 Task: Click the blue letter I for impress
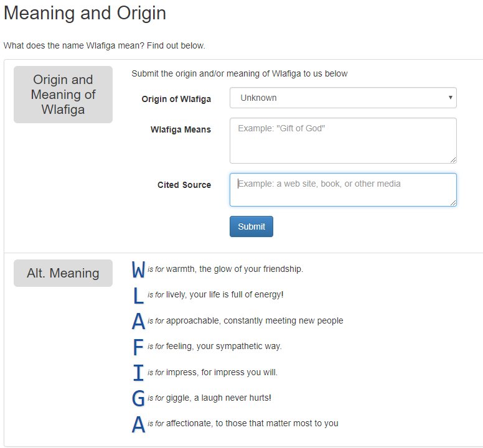(x=138, y=373)
